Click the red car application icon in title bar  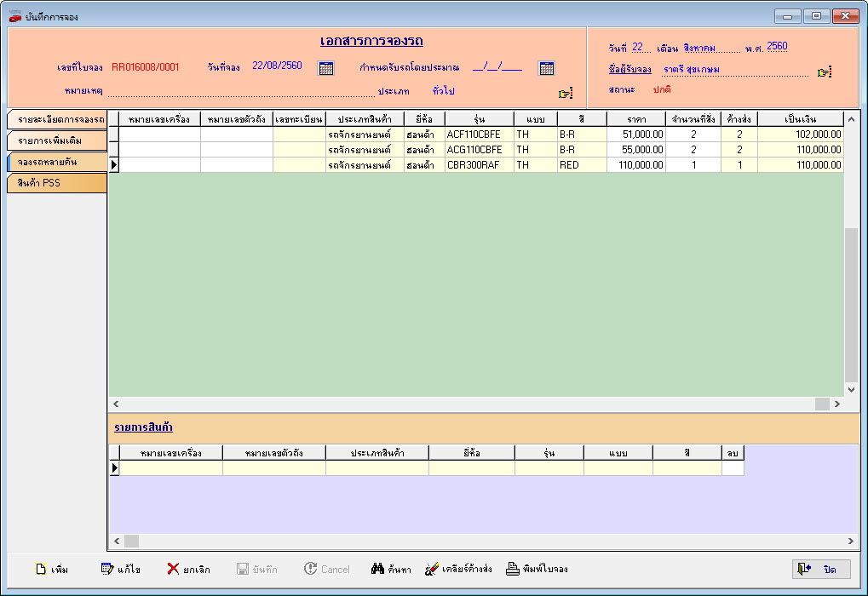point(15,16)
